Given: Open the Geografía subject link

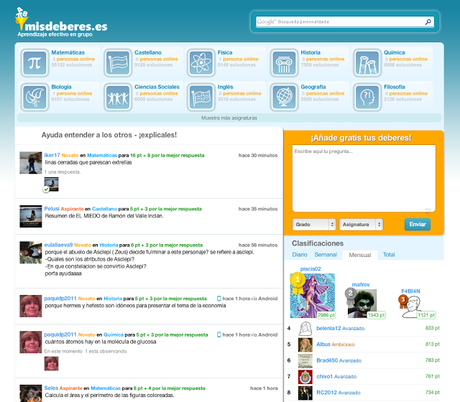Looking at the screenshot, I should coord(313,87).
